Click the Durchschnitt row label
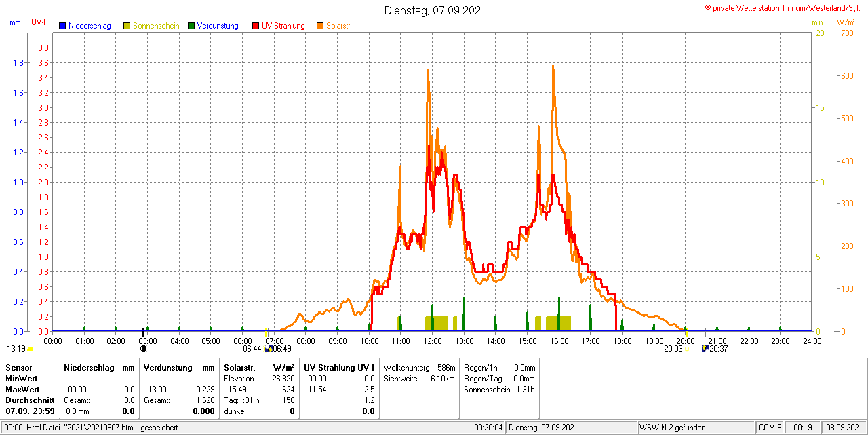 [x=29, y=400]
